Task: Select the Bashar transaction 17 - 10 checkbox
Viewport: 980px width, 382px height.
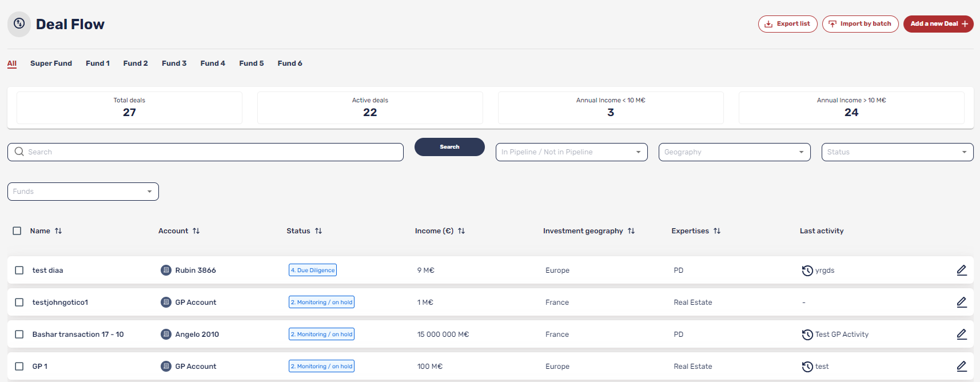Action: point(19,334)
